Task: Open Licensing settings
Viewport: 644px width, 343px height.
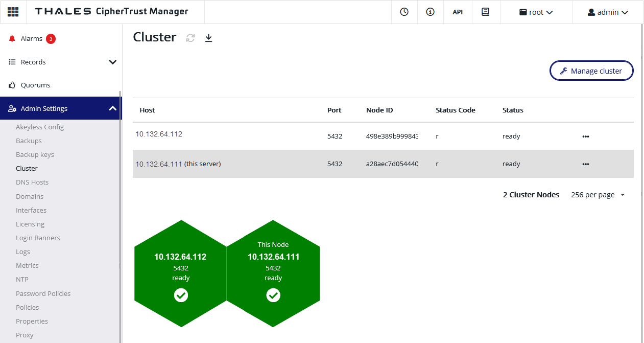Action: [x=30, y=224]
